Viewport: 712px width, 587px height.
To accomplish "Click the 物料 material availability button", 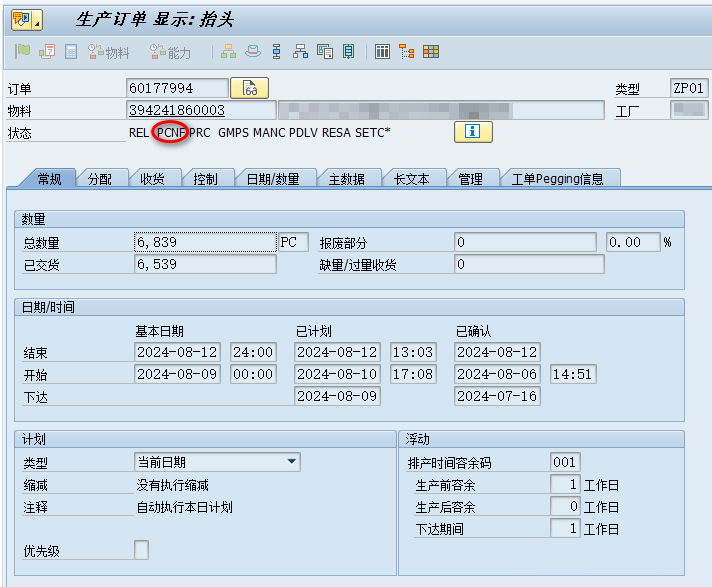I will [x=108, y=52].
